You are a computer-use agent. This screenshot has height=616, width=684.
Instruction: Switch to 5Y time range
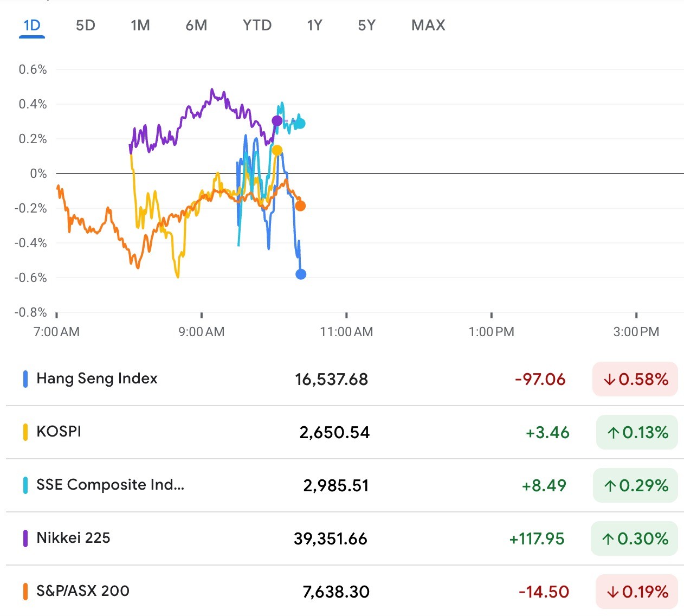[x=366, y=25]
